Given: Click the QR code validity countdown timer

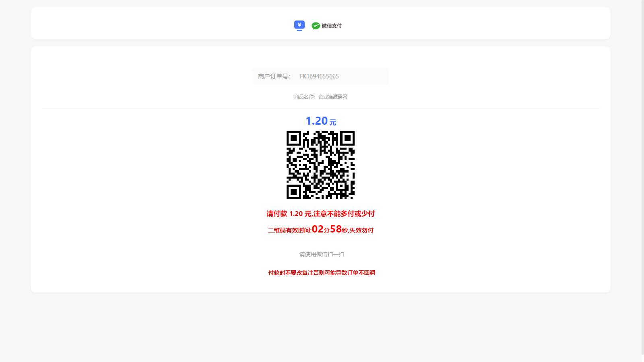Looking at the screenshot, I should pyautogui.click(x=321, y=230).
